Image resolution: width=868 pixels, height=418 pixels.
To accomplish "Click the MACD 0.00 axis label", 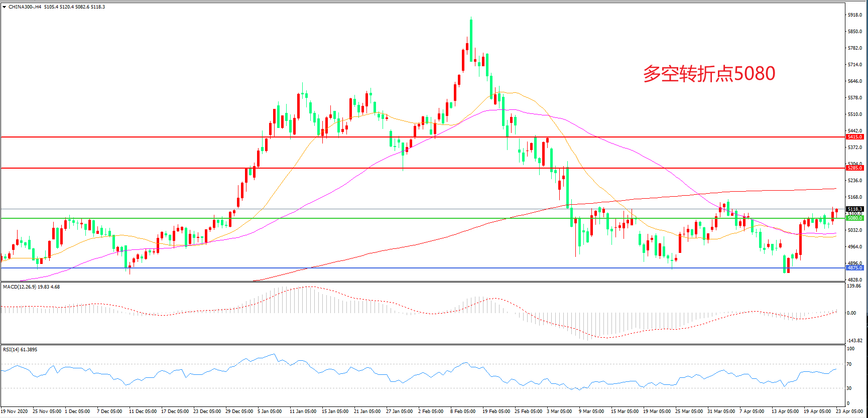I will pos(851,313).
